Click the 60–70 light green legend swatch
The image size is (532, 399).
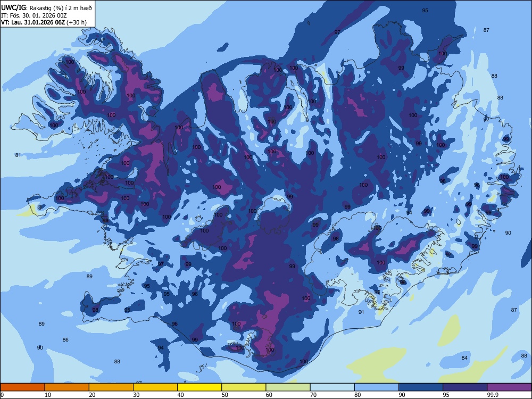click(x=288, y=387)
